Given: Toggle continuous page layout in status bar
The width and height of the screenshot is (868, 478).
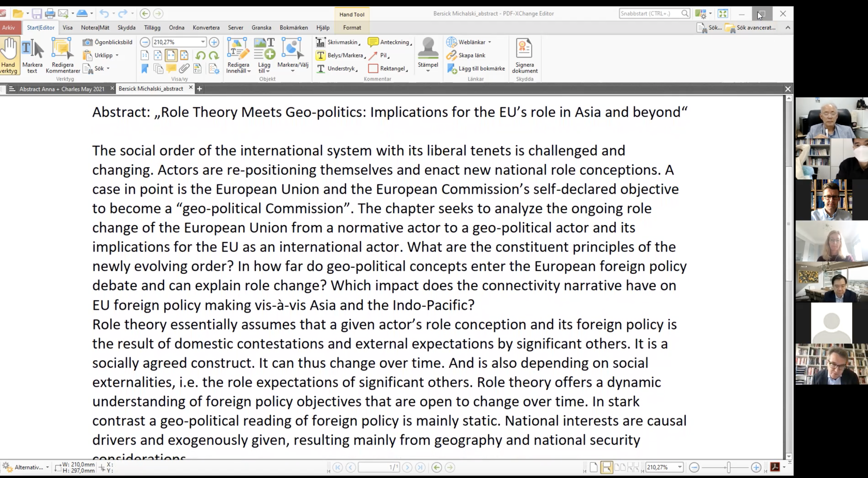Looking at the screenshot, I should 606,467.
